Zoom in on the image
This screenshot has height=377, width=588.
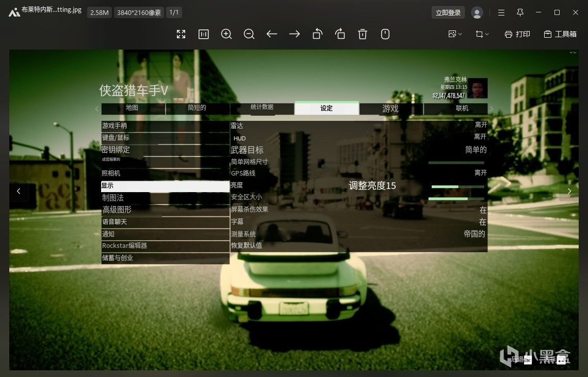[x=226, y=34]
